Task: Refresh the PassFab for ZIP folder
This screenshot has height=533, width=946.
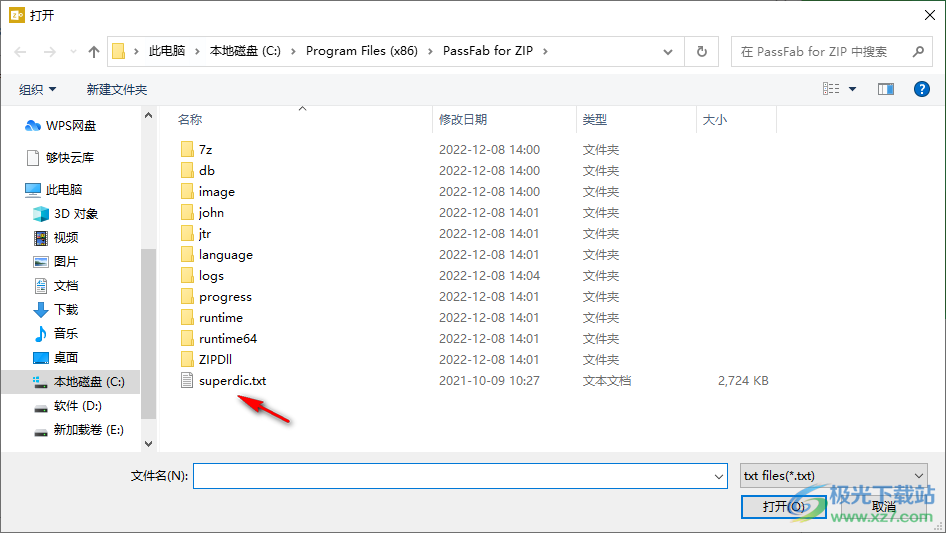Action: (x=702, y=52)
